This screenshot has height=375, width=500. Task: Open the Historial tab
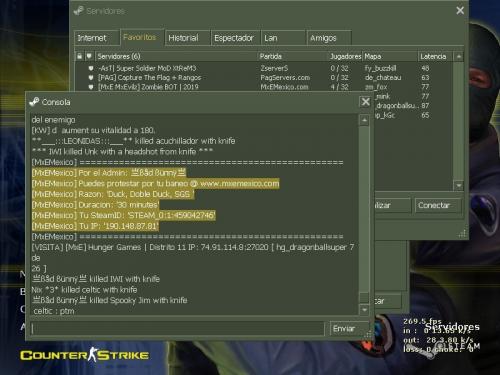coord(187,38)
